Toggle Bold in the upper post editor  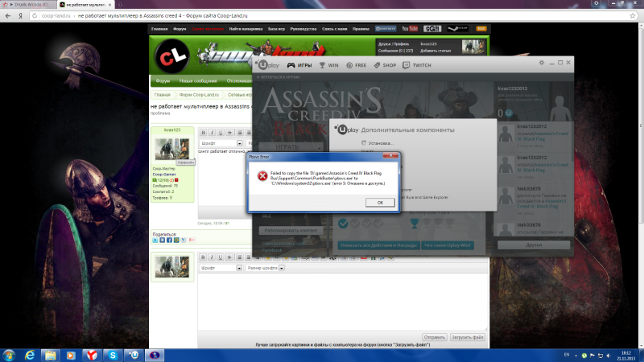(x=203, y=133)
